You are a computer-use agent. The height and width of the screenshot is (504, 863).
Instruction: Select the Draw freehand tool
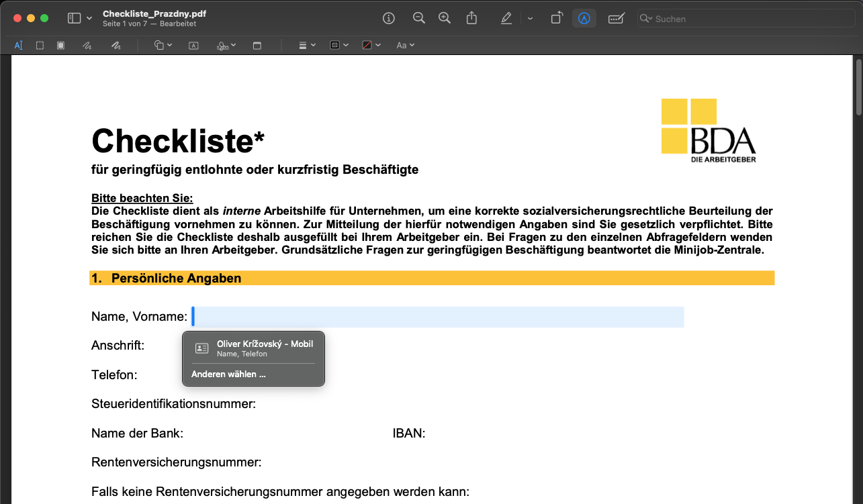(116, 45)
